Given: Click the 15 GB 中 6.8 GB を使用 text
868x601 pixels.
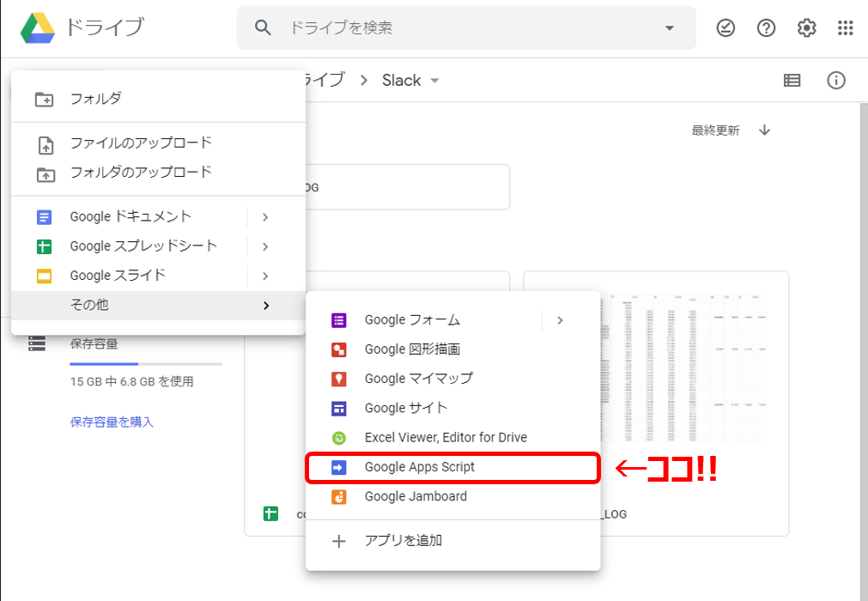Looking at the screenshot, I should coord(131,381).
